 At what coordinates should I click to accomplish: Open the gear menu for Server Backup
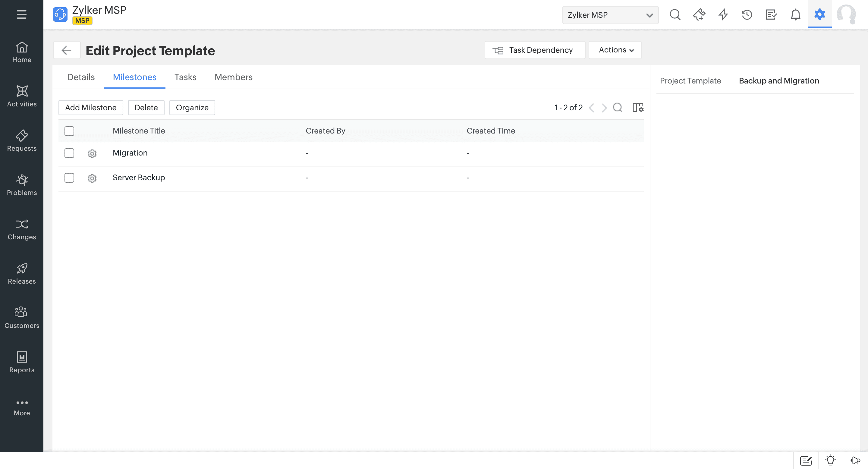click(92, 178)
